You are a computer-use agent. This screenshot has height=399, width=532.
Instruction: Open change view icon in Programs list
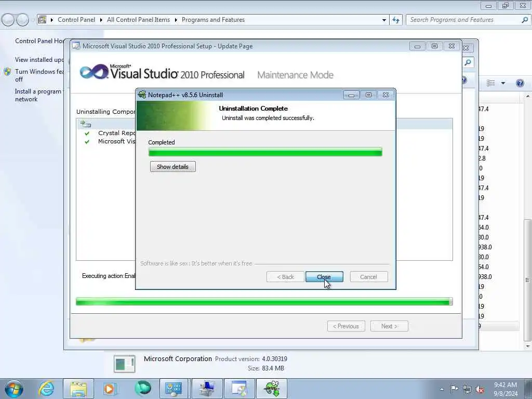tap(491, 83)
